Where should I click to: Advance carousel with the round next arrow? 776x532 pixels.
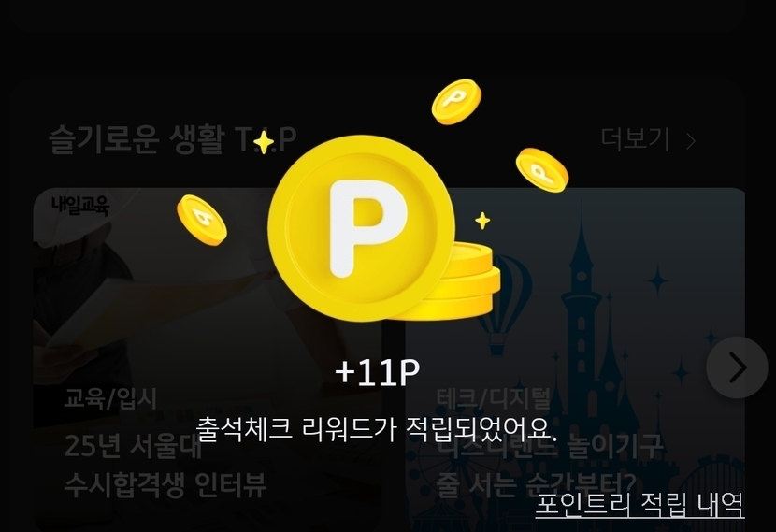pos(737,367)
